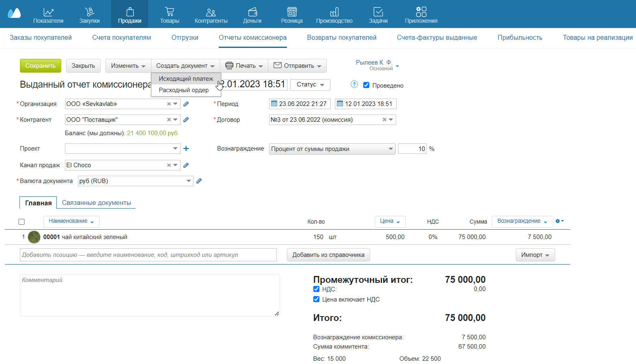
Task: Select Расходный ордер from the menu
Action: [x=183, y=90]
